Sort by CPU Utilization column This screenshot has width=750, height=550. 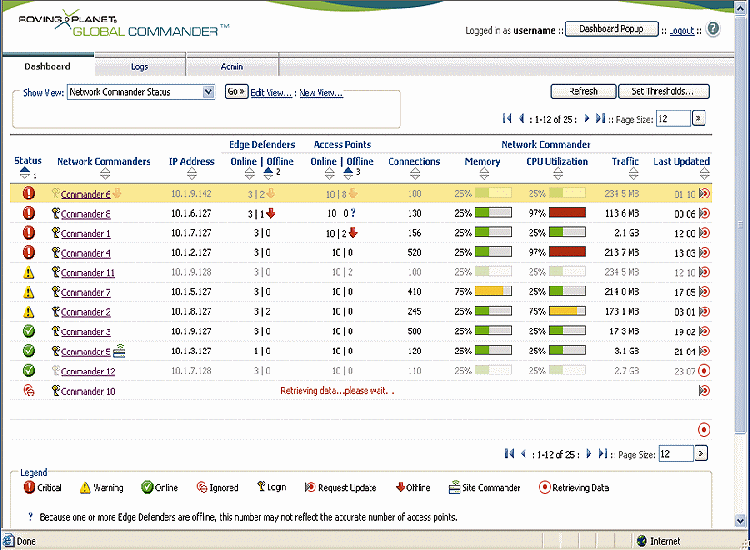[x=558, y=174]
